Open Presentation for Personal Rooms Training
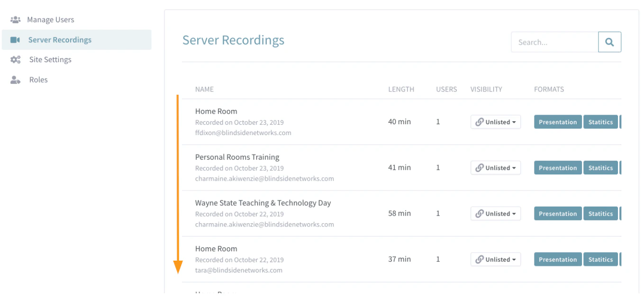 [558, 168]
